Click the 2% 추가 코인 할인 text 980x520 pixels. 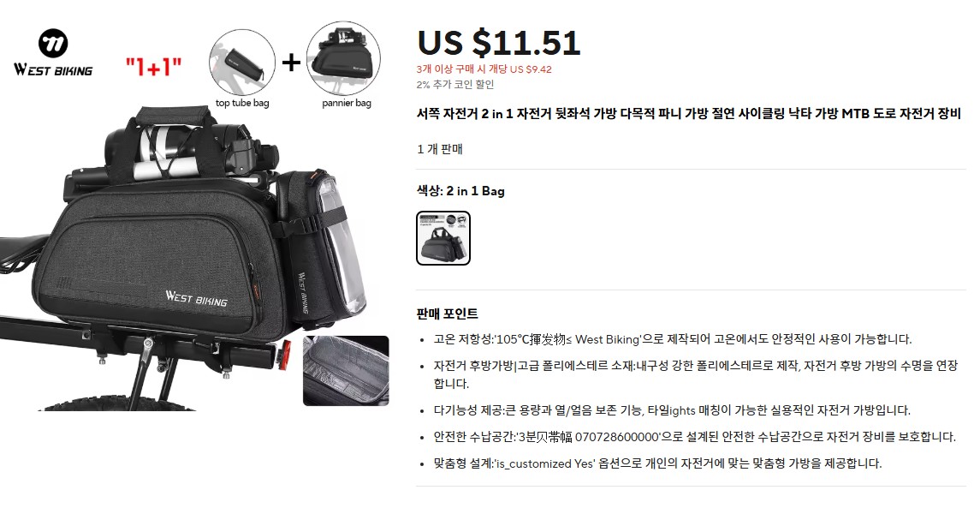(x=455, y=85)
